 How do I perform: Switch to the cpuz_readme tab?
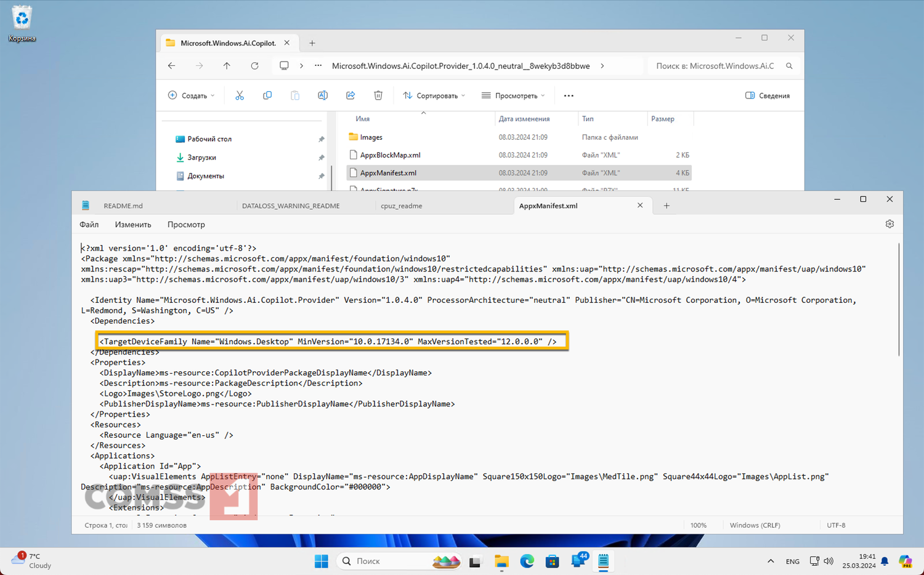[402, 206]
